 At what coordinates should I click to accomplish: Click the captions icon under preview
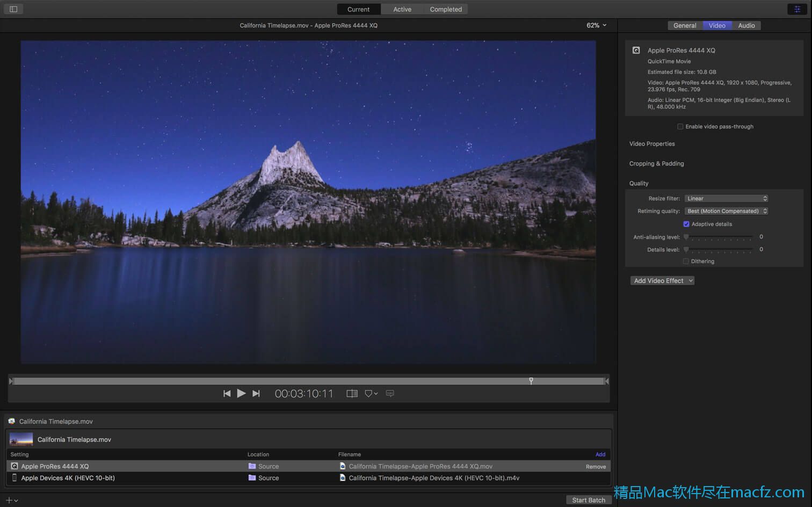coord(390,394)
